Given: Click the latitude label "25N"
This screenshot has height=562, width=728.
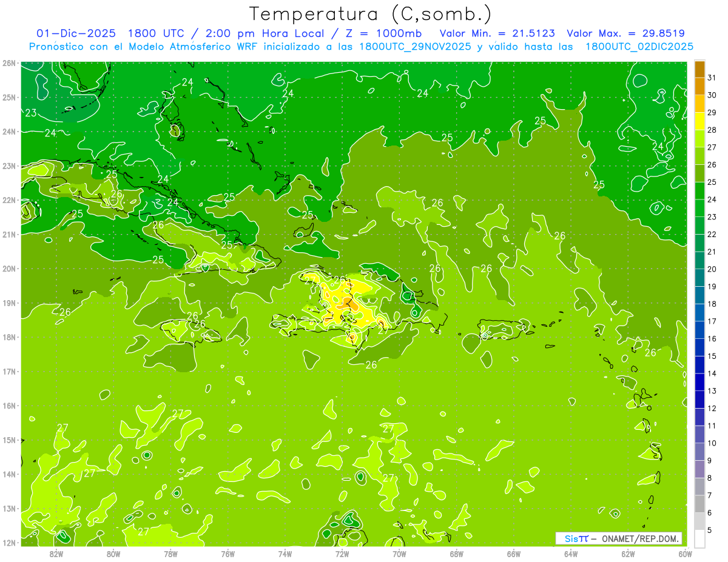Looking at the screenshot, I should click(9, 97).
